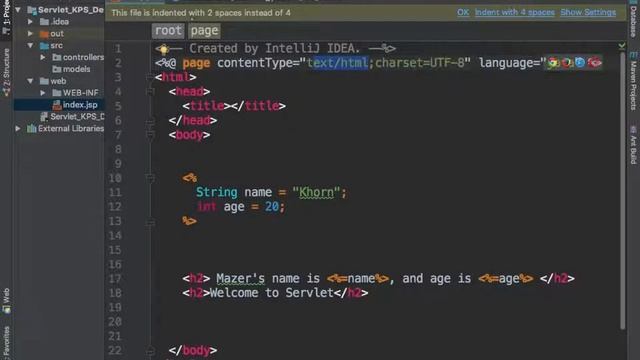The height and width of the screenshot is (360, 640).
Task: Click "Created by IntelliJ IDEA." comment
Action: [x=275, y=49]
